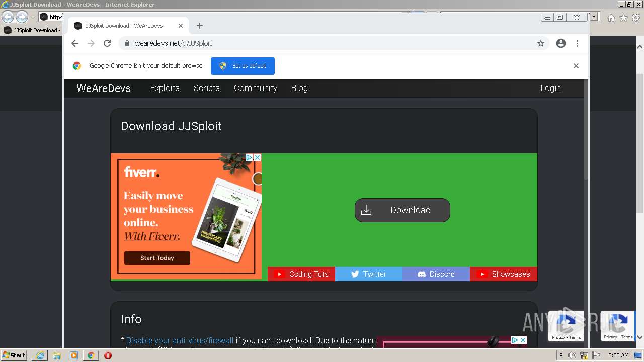Open Internet Explorer from the taskbar
This screenshot has width=644, height=362.
point(40,355)
